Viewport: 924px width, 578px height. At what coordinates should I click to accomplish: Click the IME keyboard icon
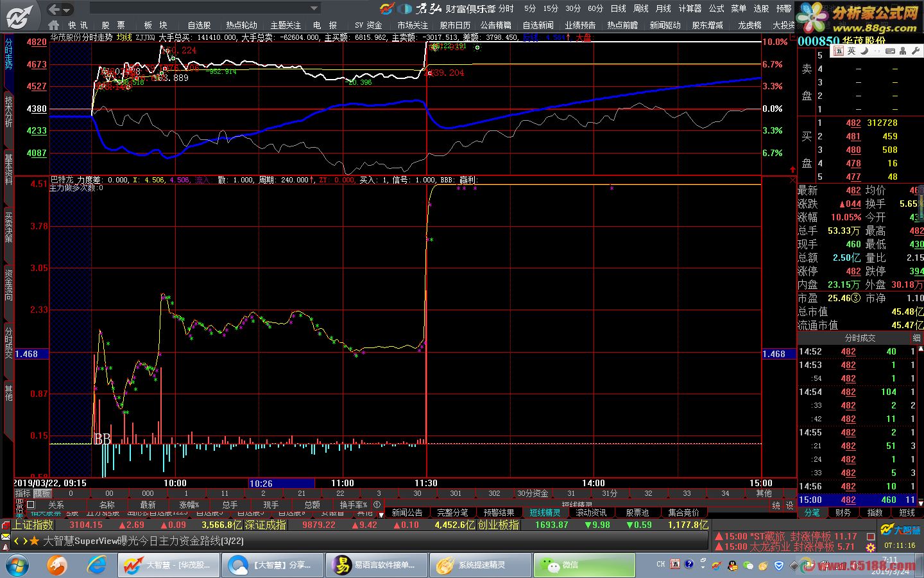[889, 51]
